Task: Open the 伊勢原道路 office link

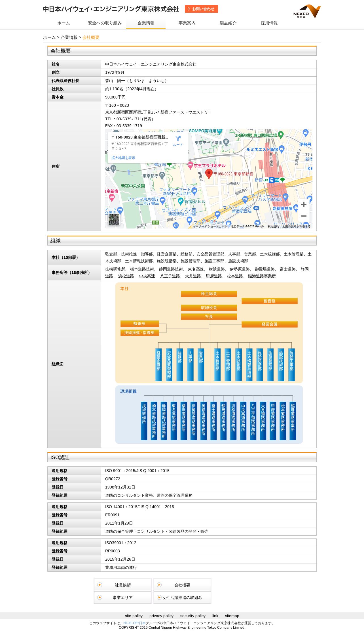Action: click(x=240, y=269)
